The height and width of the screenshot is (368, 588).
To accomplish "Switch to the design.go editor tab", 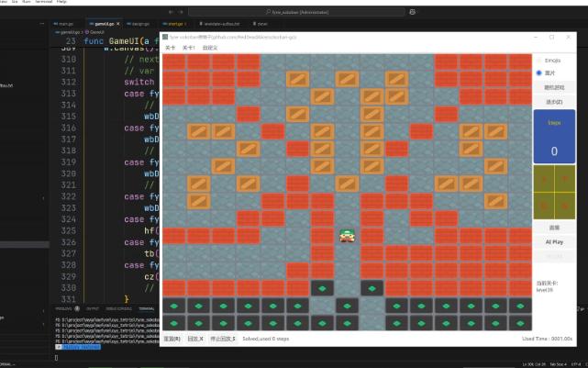I will coord(140,24).
